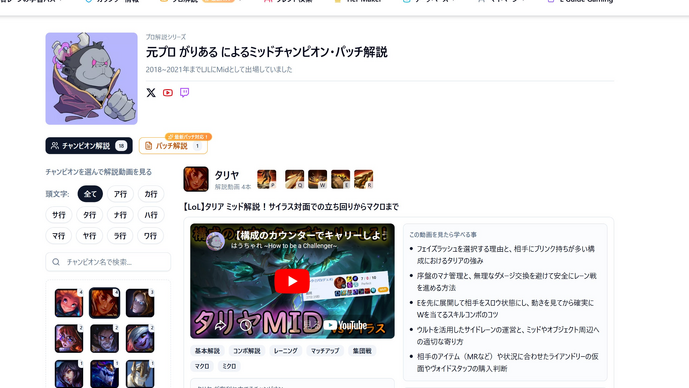Click the タリヤ header champion icon

click(x=196, y=179)
